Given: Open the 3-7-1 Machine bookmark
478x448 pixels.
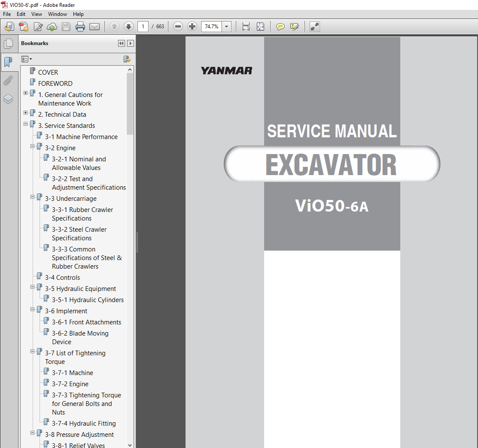Looking at the screenshot, I should click(73, 373).
